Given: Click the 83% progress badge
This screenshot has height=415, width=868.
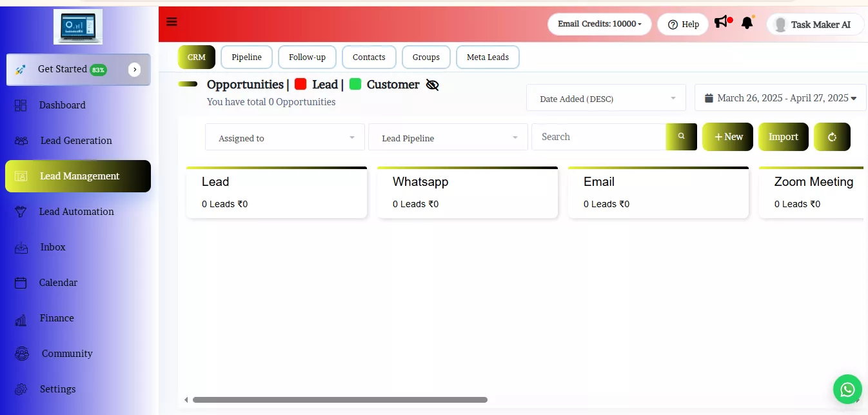Looking at the screenshot, I should pyautogui.click(x=98, y=70).
